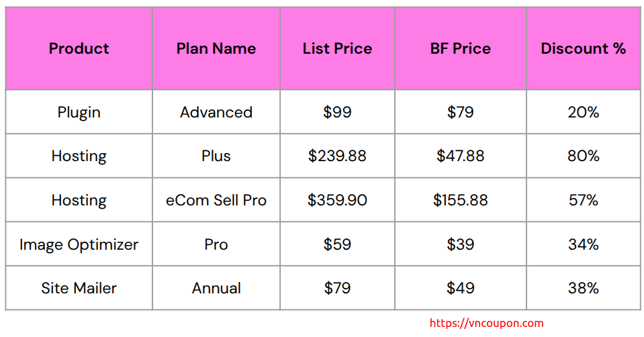
Task: Click the vncoupon.com link
Action: point(486,323)
